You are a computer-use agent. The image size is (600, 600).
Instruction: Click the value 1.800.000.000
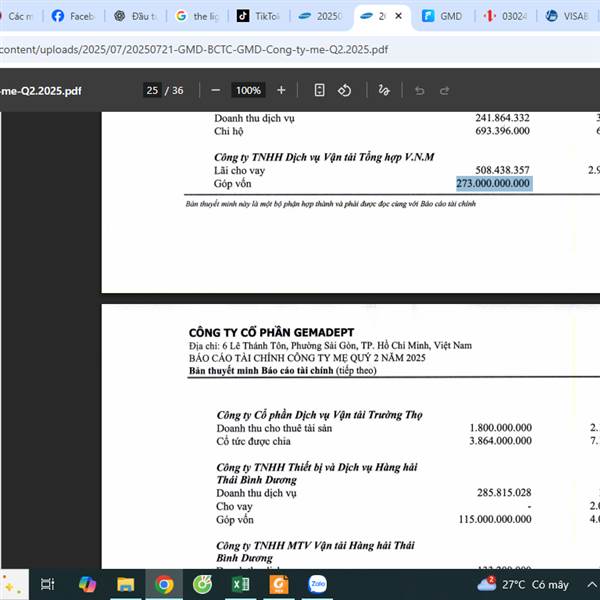click(501, 428)
